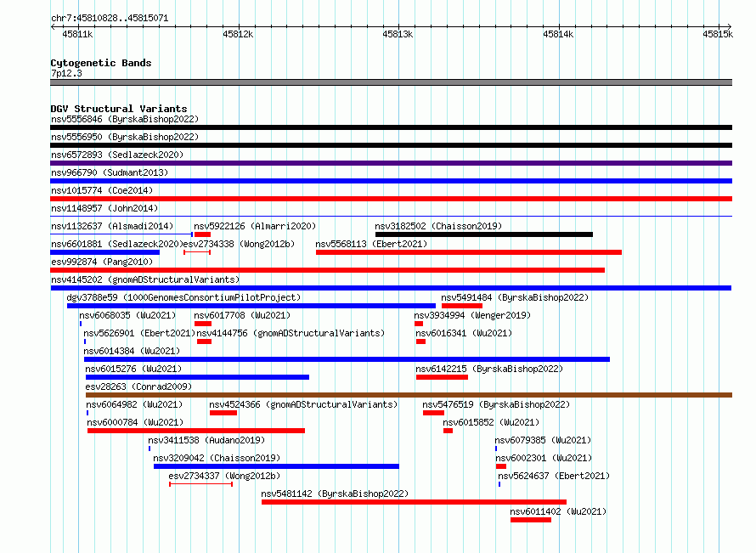
Task: Click the nsv3182502 (Chaisson2019) black bar
Action: point(484,234)
